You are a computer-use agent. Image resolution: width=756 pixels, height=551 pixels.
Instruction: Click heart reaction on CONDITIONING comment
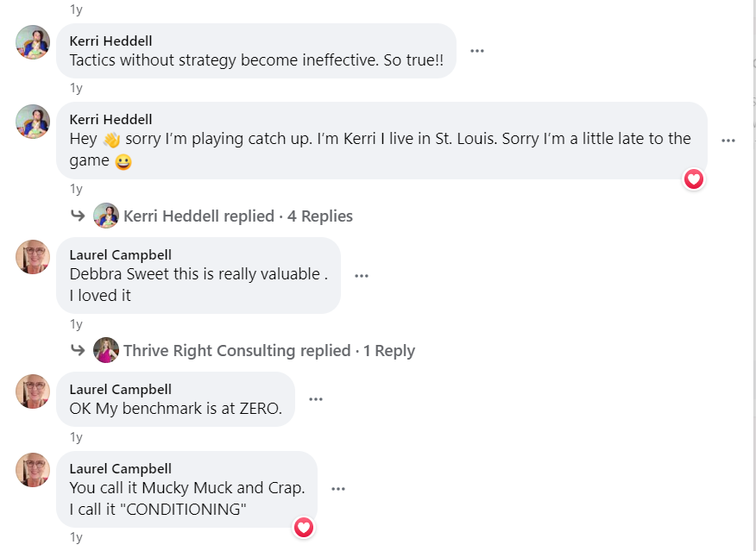[x=304, y=528]
